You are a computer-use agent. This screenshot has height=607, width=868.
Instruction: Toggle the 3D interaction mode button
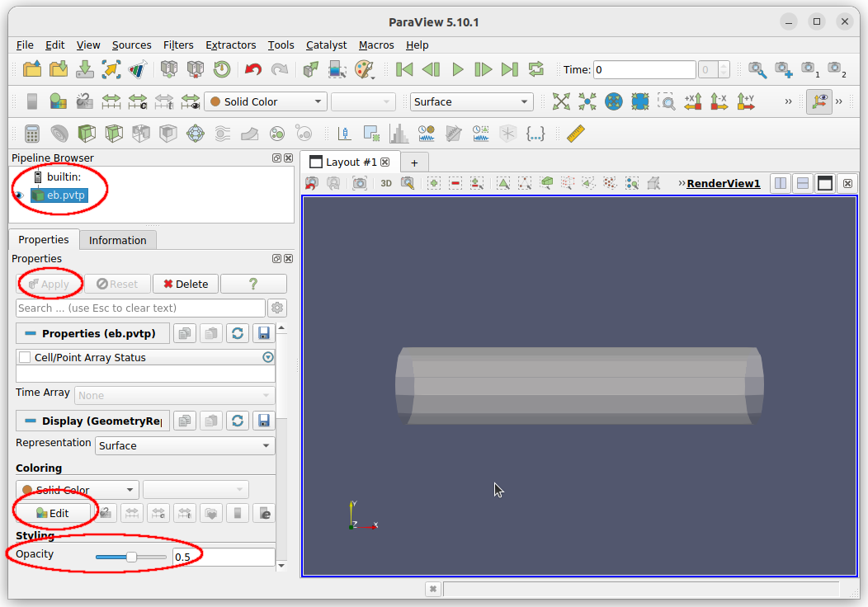click(x=385, y=183)
